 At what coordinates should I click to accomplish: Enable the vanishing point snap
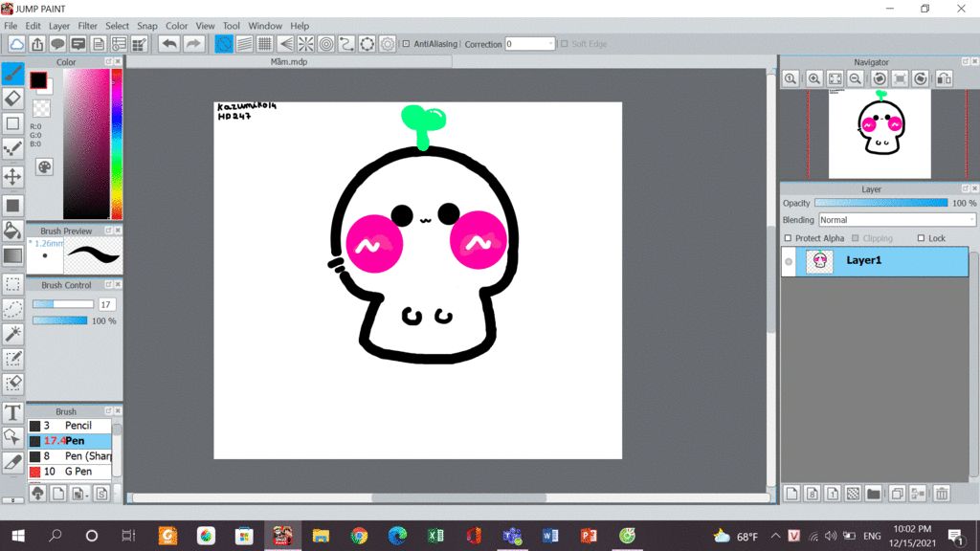pos(285,44)
